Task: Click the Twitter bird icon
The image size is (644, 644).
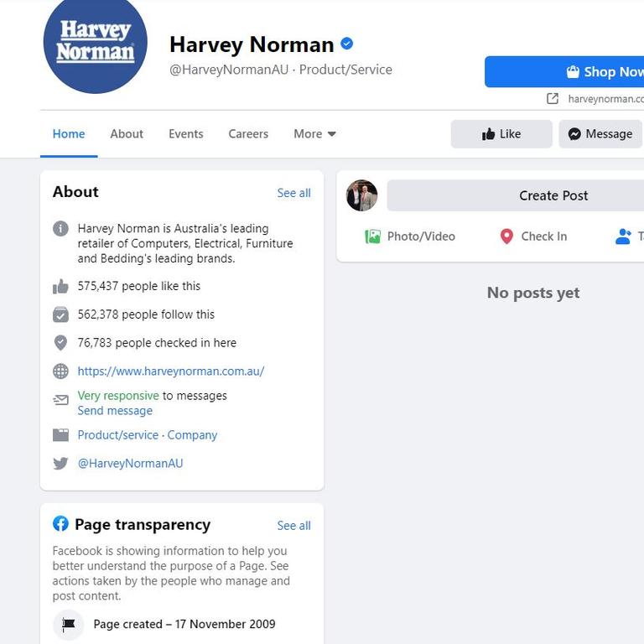Action: click(60, 463)
